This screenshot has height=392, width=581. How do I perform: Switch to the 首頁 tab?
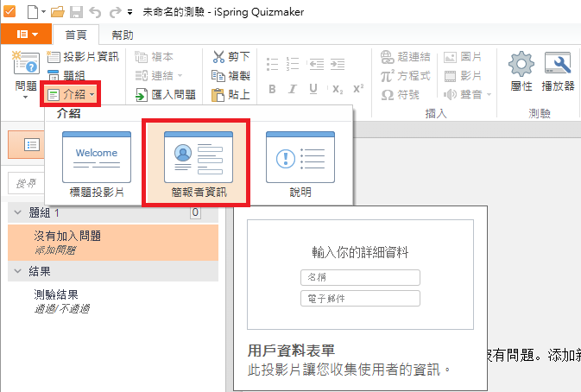[x=76, y=35]
